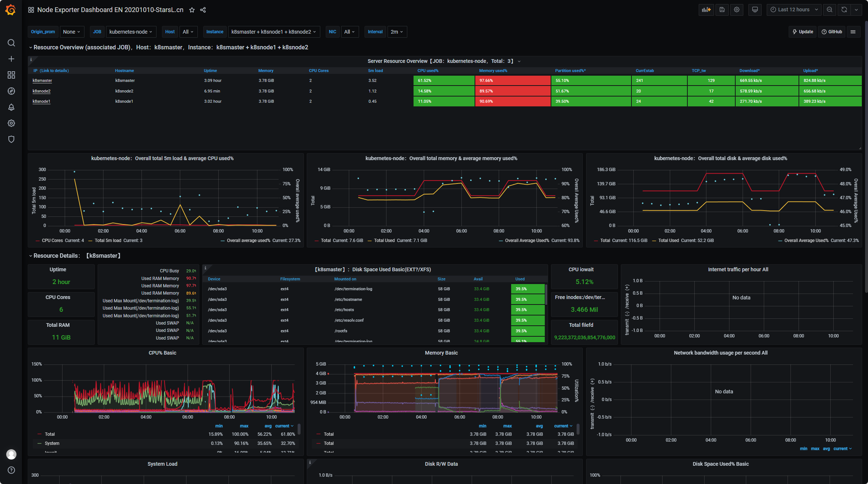Open the Last 12 hours time picker
868x484 pixels.
[794, 10]
